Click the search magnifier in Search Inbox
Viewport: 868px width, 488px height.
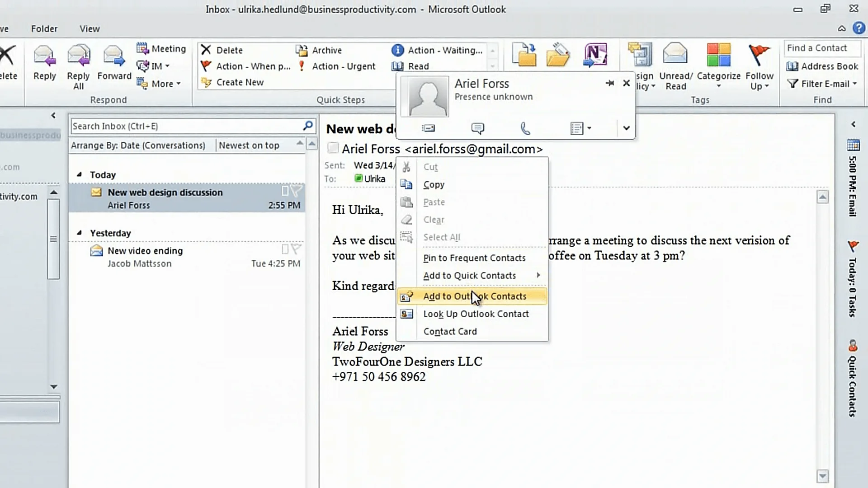point(308,126)
